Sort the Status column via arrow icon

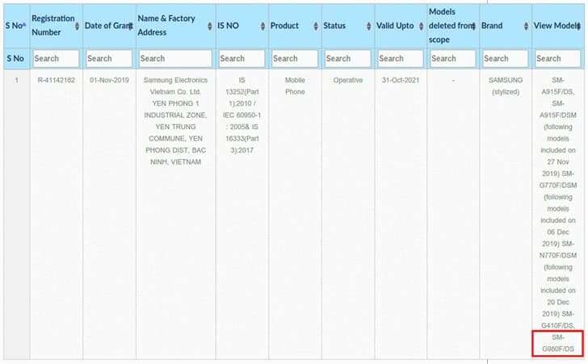[x=368, y=26]
